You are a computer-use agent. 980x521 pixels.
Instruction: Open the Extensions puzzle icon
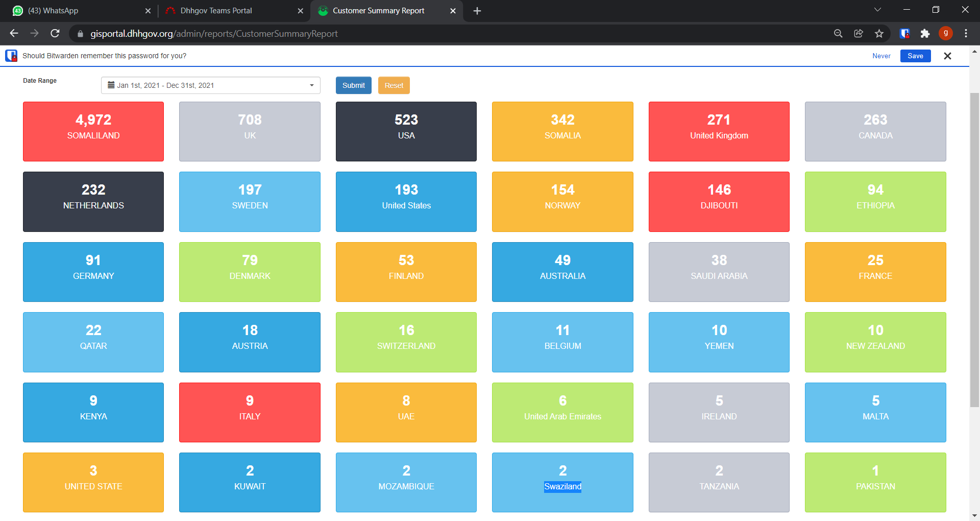[x=925, y=33]
